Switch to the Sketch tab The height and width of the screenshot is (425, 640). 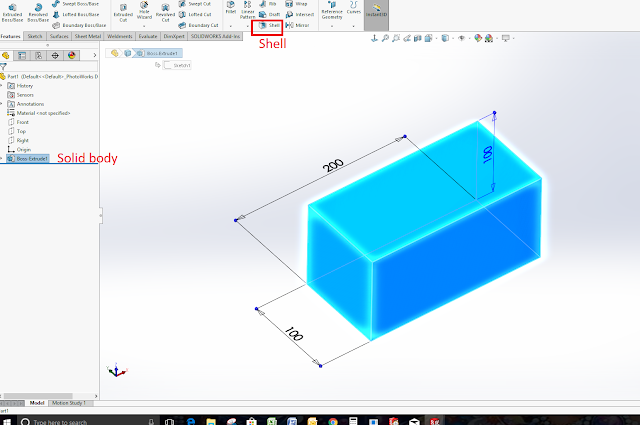35,36
